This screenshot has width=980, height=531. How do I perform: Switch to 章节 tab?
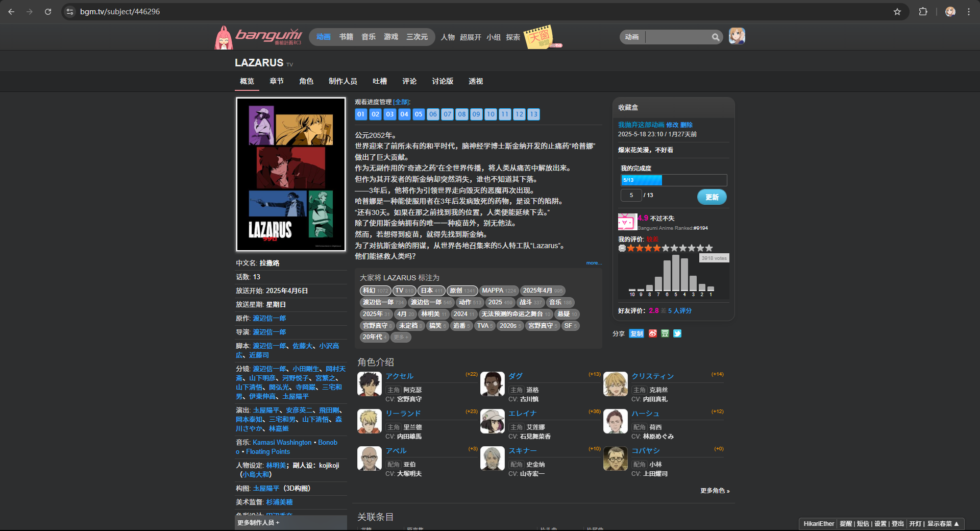[277, 81]
